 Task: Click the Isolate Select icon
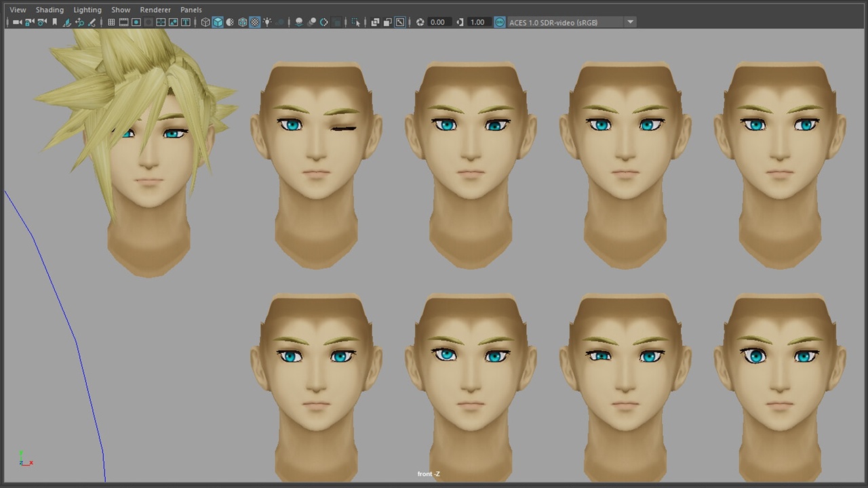[x=355, y=22]
